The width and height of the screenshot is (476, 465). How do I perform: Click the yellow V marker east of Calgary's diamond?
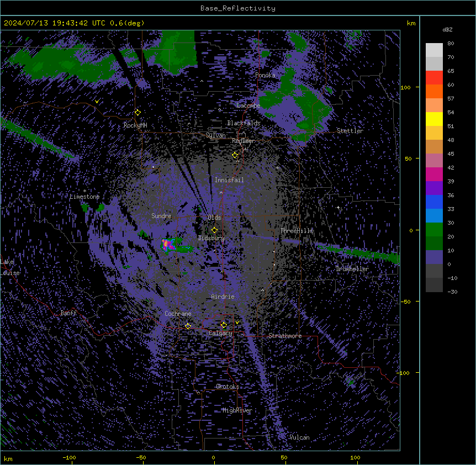click(x=237, y=323)
